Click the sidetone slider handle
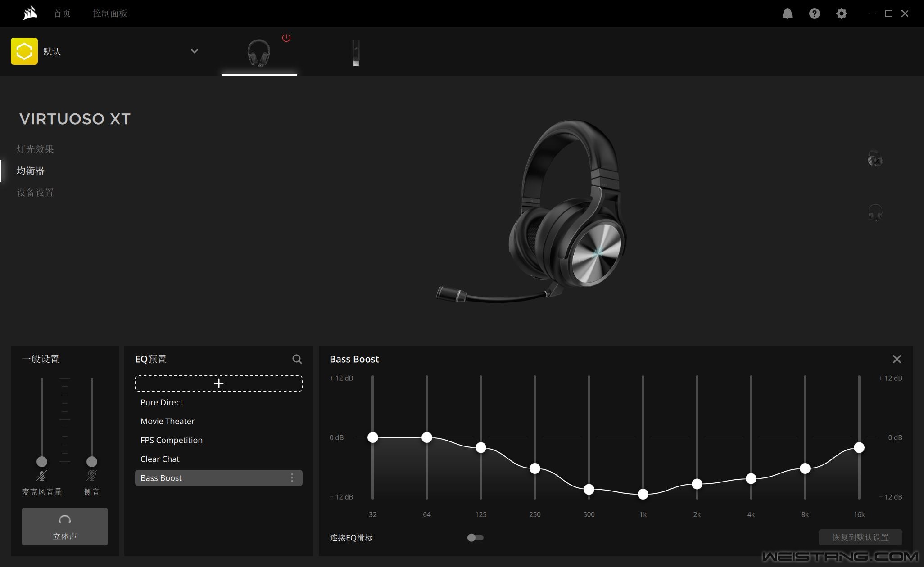Viewport: 924px width, 567px height. pos(92,462)
